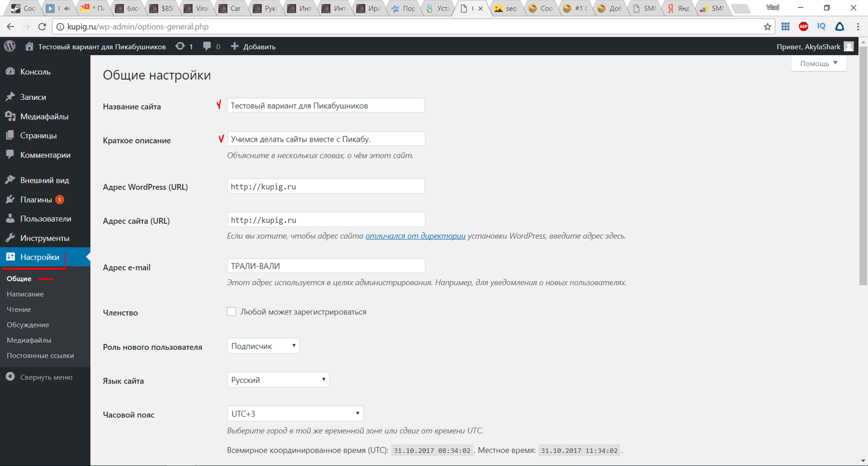Open Внешний вид appearance menu
Image resolution: width=868 pixels, height=466 pixels.
[45, 180]
